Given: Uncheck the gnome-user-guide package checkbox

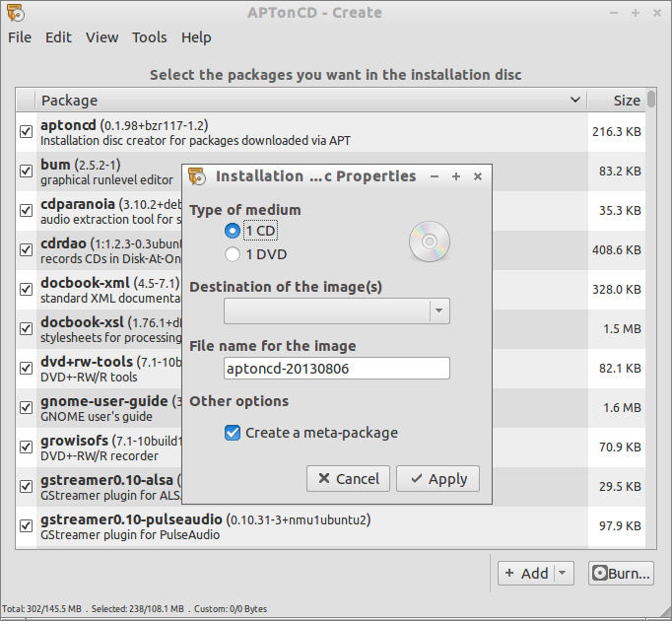Looking at the screenshot, I should [27, 407].
